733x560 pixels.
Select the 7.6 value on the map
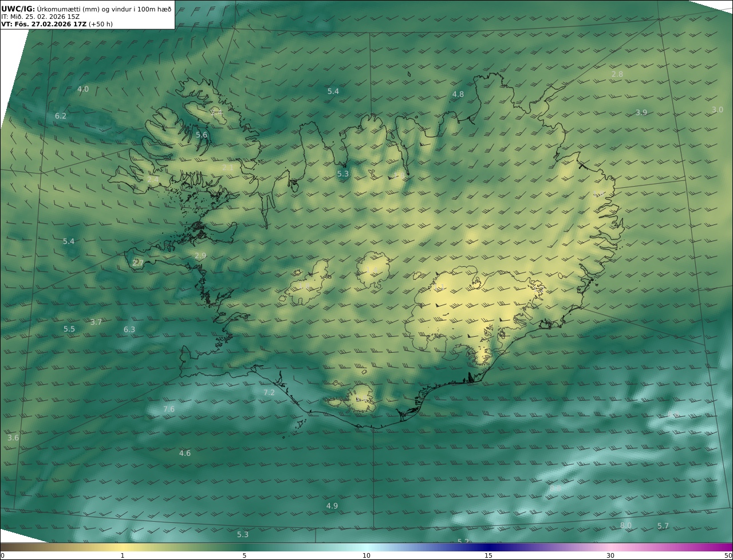click(x=169, y=409)
